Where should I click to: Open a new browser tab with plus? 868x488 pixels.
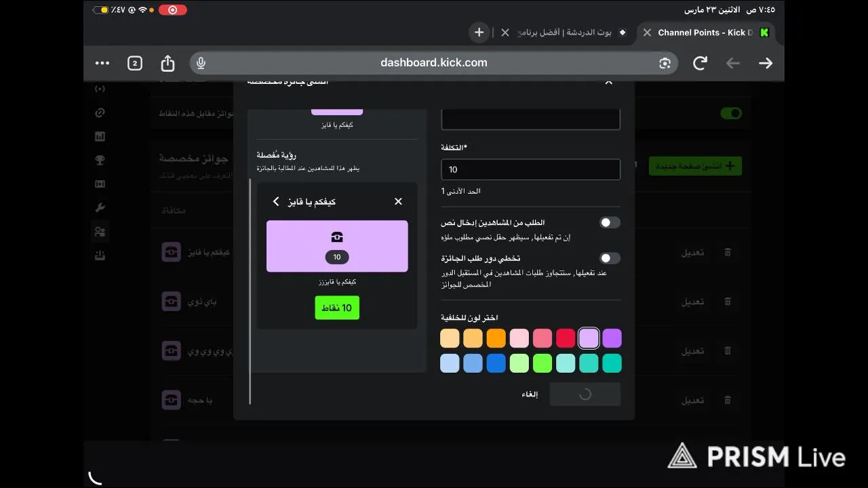point(479,32)
